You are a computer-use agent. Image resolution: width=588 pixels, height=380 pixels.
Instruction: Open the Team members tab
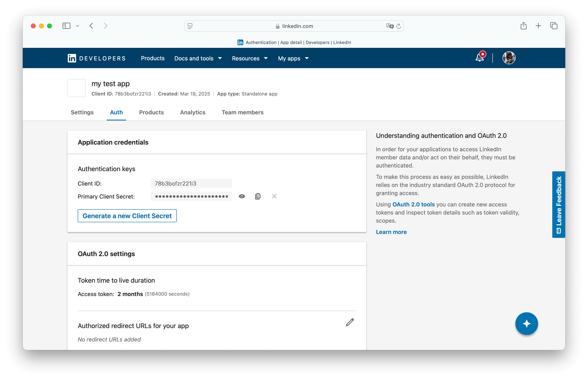pos(242,113)
